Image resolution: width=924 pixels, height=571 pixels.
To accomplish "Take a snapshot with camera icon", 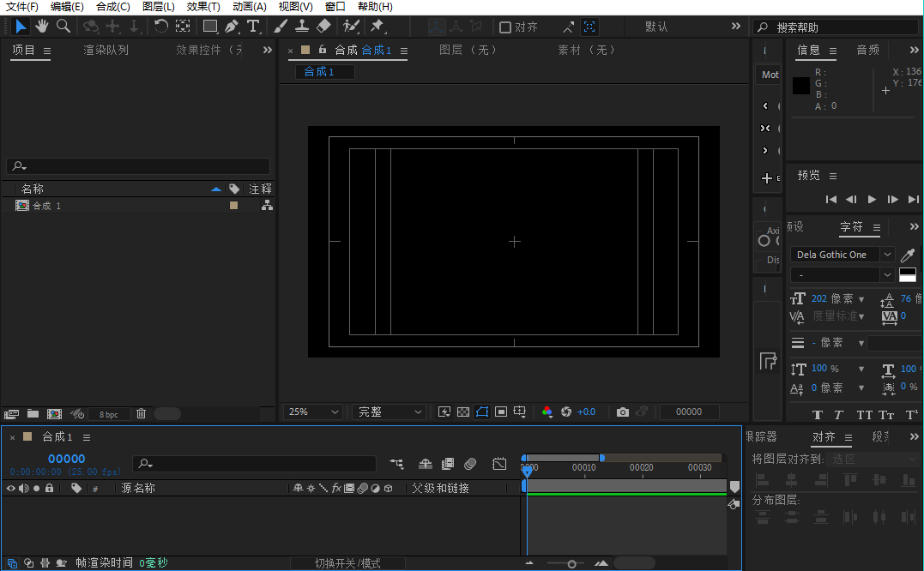I will (622, 412).
